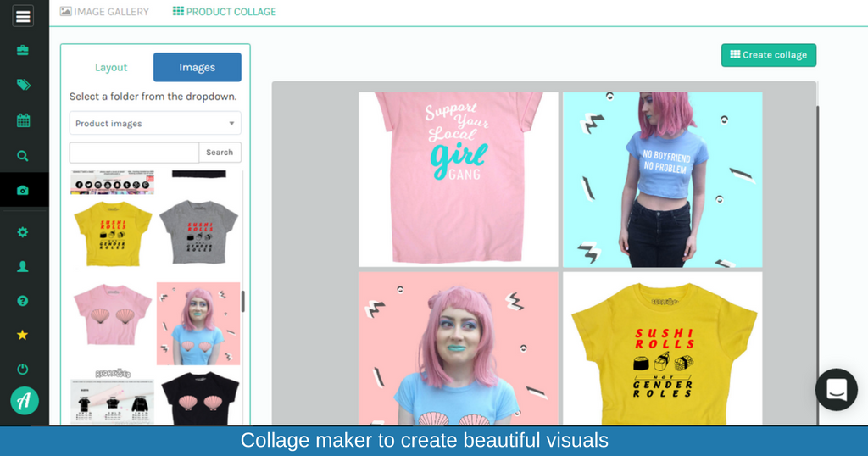868x456 pixels.
Task: Click the image list scrollbar handle
Action: 242,302
